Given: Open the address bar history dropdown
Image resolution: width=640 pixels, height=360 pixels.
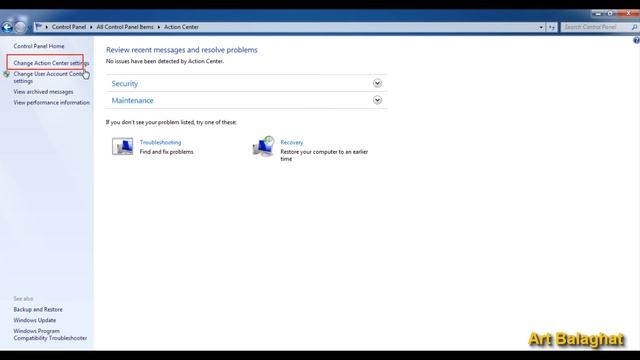Looking at the screenshot, I should tap(541, 27).
